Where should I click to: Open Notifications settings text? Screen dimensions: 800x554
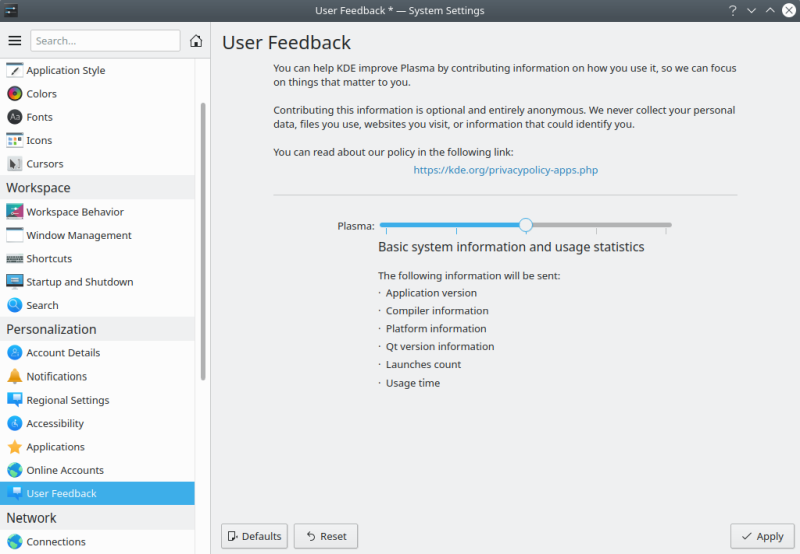[57, 376]
